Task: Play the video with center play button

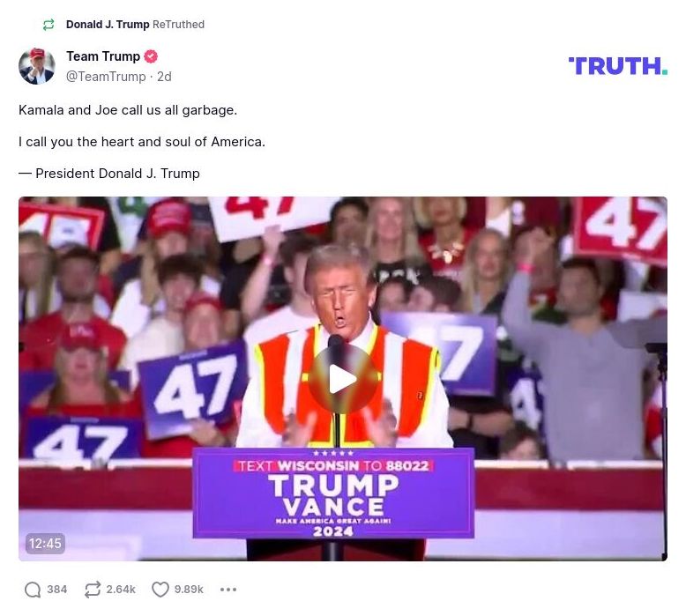Action: coord(343,379)
